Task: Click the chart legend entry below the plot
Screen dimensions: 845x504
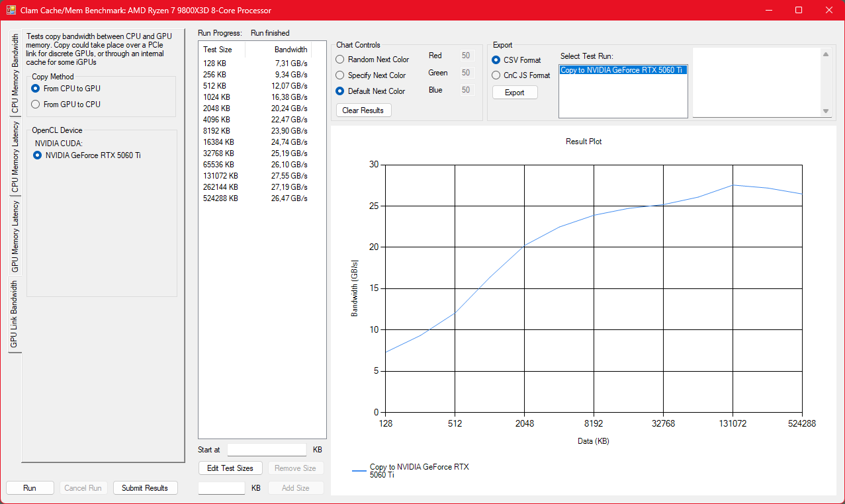Action: tap(411, 470)
